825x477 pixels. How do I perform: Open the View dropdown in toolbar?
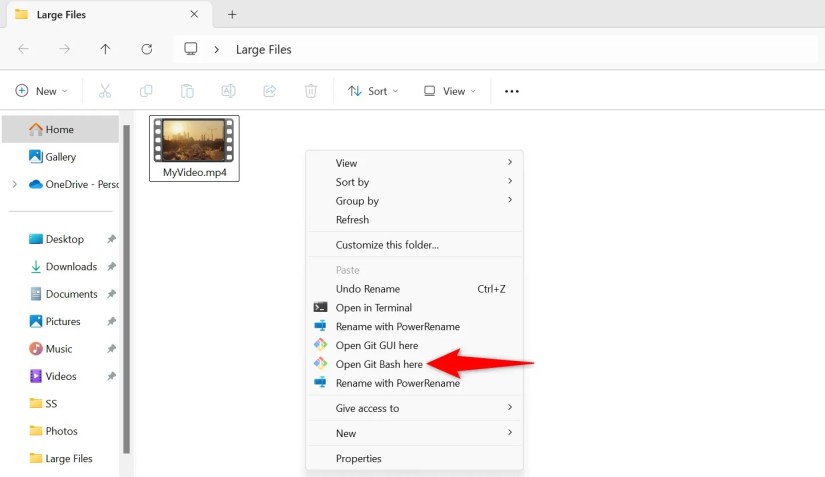point(450,91)
